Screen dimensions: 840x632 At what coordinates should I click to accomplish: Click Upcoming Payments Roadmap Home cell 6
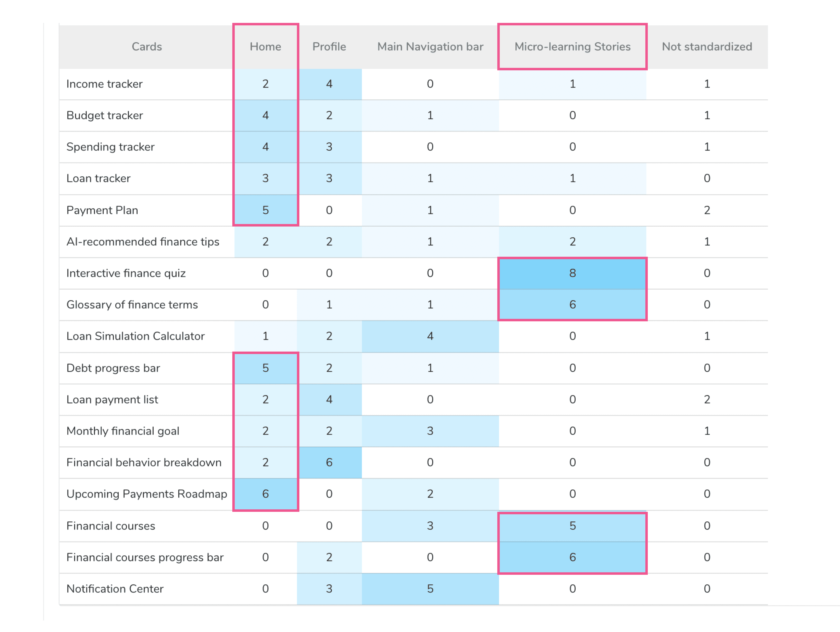pyautogui.click(x=265, y=493)
